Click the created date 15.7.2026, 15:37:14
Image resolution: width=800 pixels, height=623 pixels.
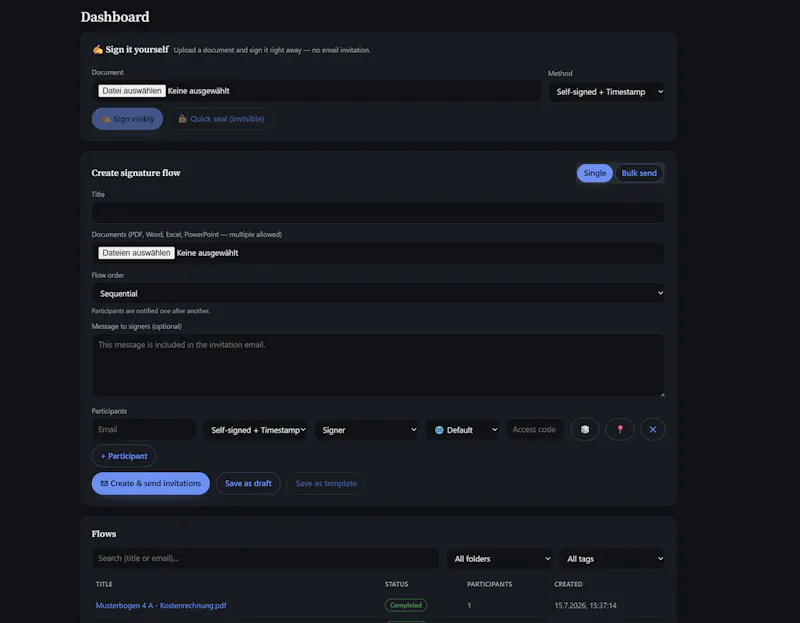pyautogui.click(x=585, y=606)
